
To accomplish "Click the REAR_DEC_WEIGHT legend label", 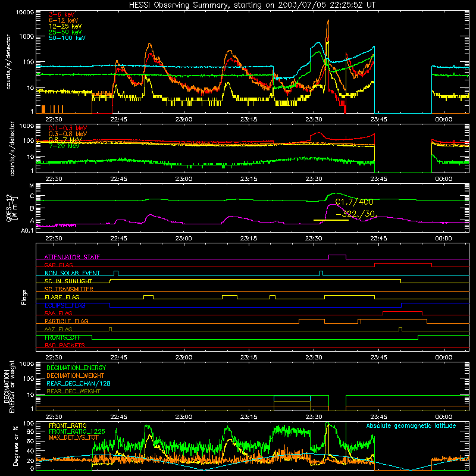I will pyautogui.click(x=73, y=392).
